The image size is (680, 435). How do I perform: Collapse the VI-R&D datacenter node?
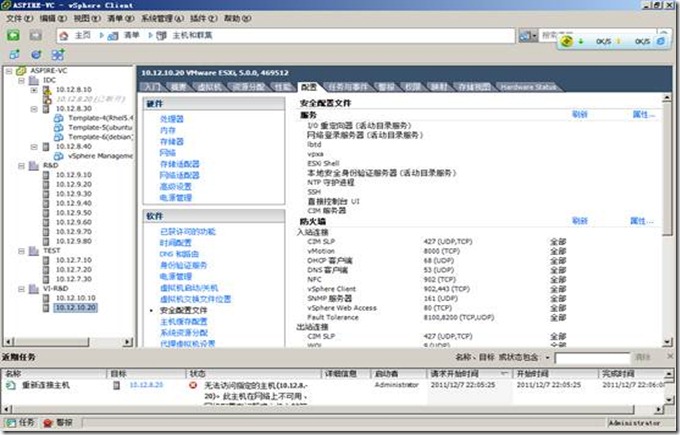(x=21, y=288)
